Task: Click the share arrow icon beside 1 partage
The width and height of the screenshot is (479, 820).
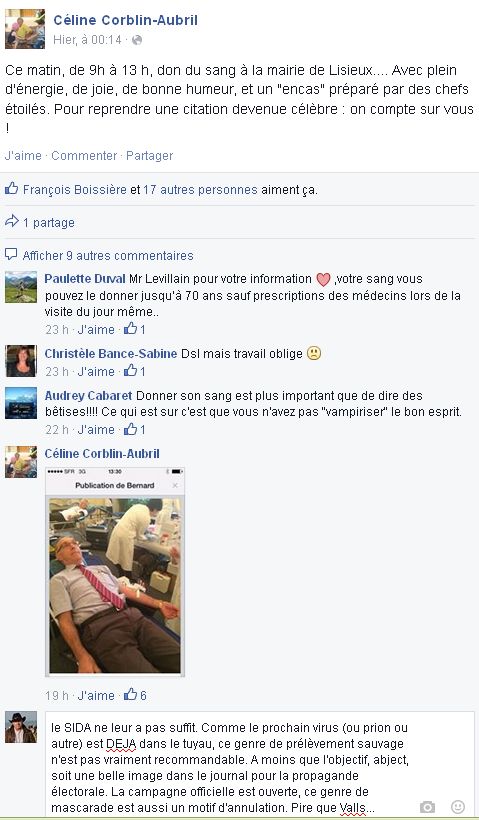Action: (12, 222)
